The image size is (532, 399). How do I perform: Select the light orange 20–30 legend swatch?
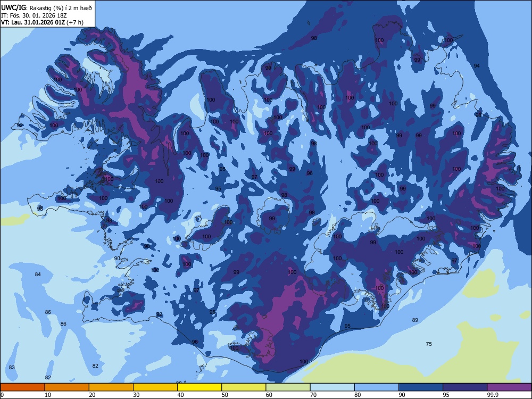tap(111, 387)
